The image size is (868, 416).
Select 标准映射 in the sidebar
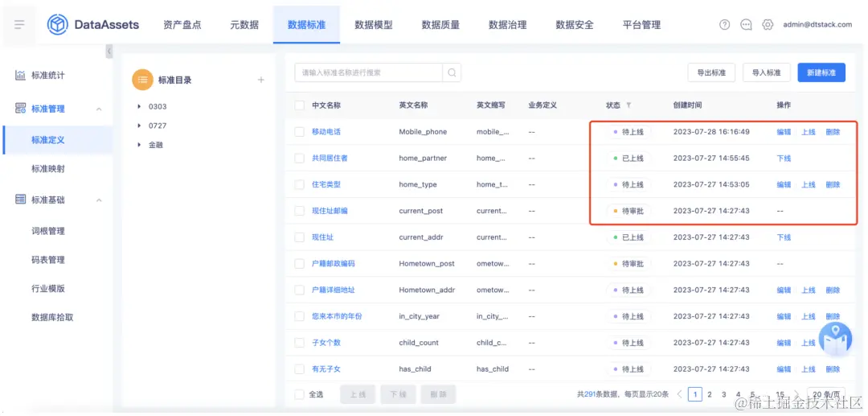coord(48,169)
